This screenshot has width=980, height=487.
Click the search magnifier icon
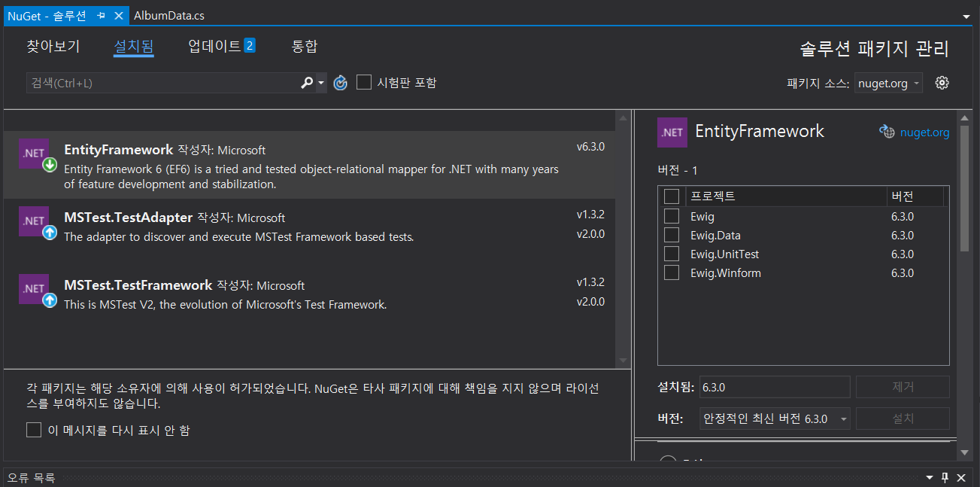tap(307, 83)
